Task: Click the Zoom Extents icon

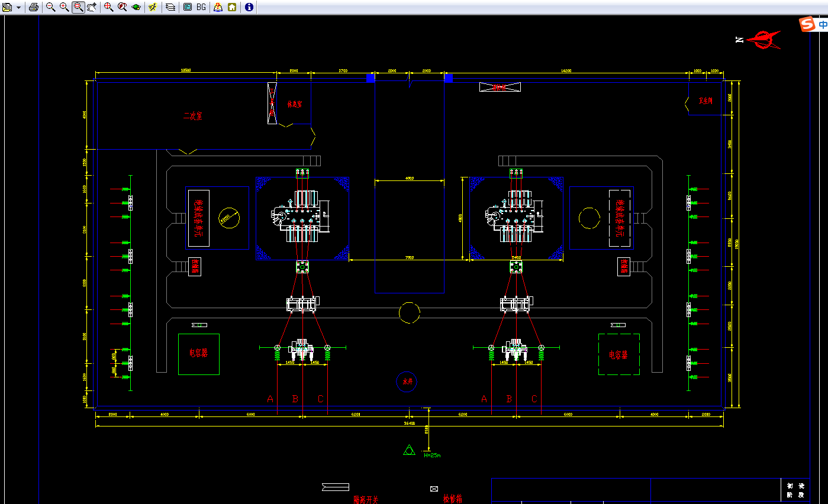Action: 109,7
